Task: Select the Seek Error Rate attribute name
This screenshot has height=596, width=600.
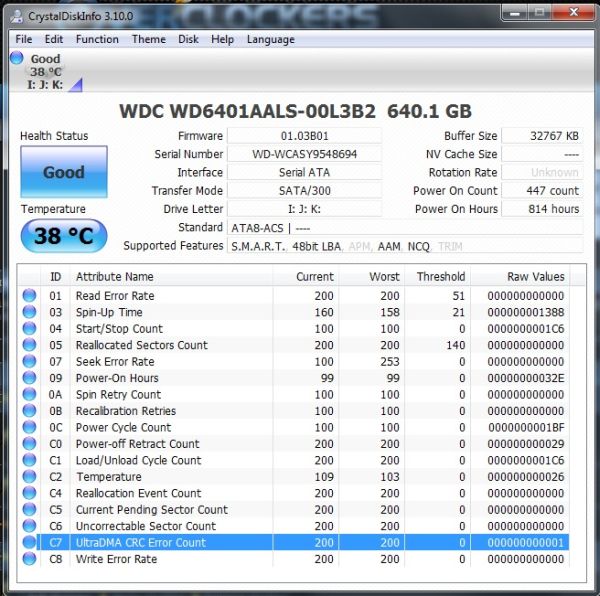Action: point(115,362)
